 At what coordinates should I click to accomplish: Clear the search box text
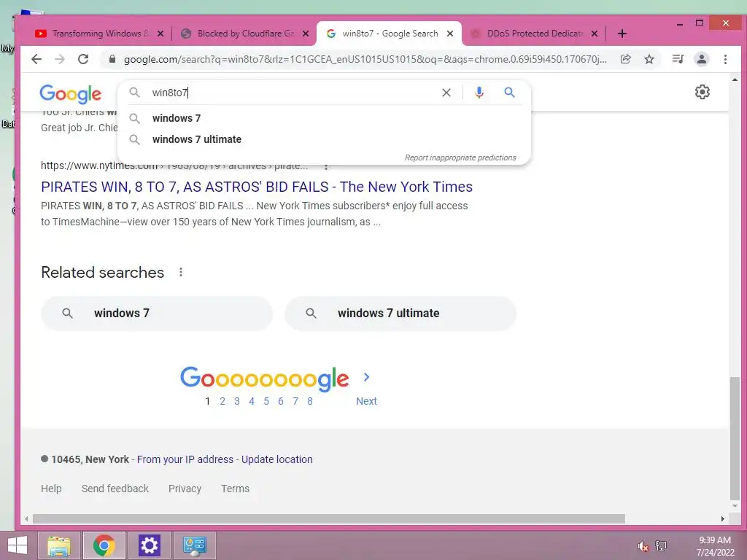click(x=446, y=93)
